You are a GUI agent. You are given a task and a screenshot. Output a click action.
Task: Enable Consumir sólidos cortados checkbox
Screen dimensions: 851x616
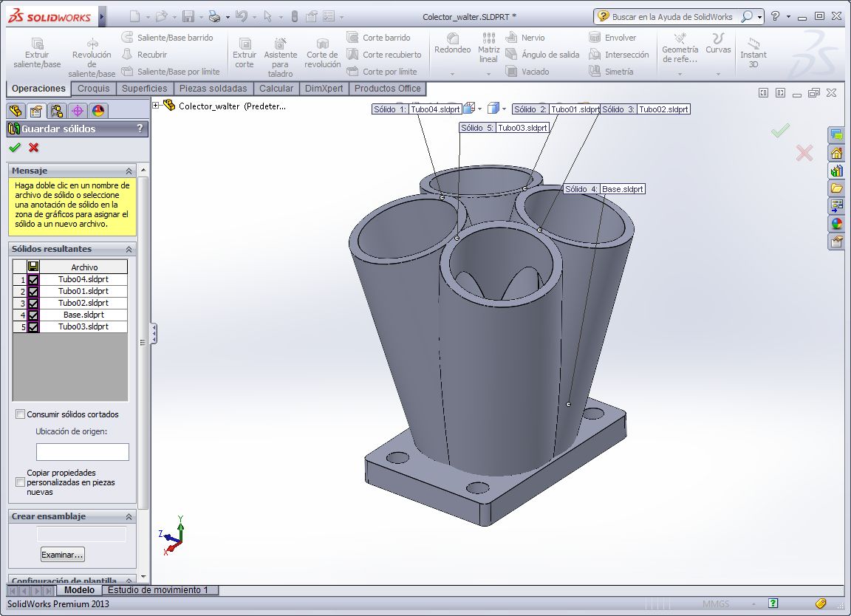pyautogui.click(x=21, y=414)
